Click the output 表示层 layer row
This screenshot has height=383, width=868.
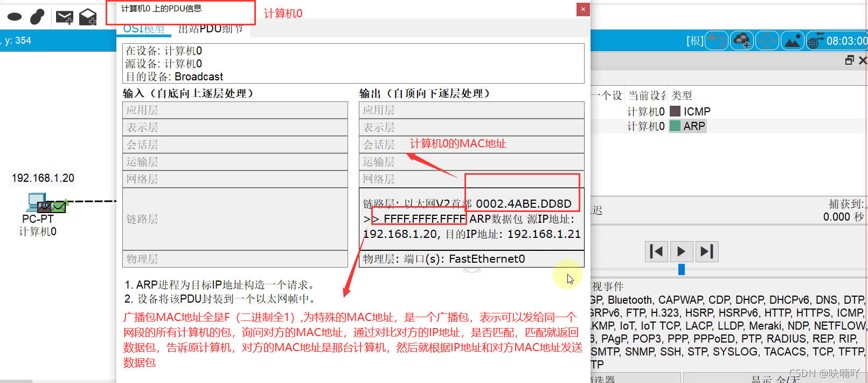471,127
